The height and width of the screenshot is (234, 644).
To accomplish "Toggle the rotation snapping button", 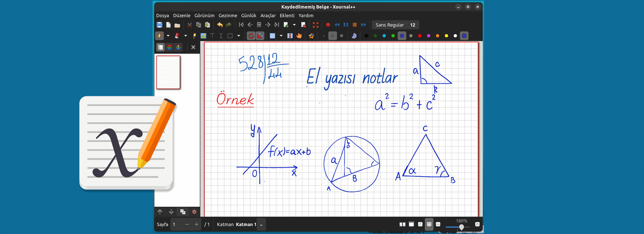I will [x=251, y=36].
